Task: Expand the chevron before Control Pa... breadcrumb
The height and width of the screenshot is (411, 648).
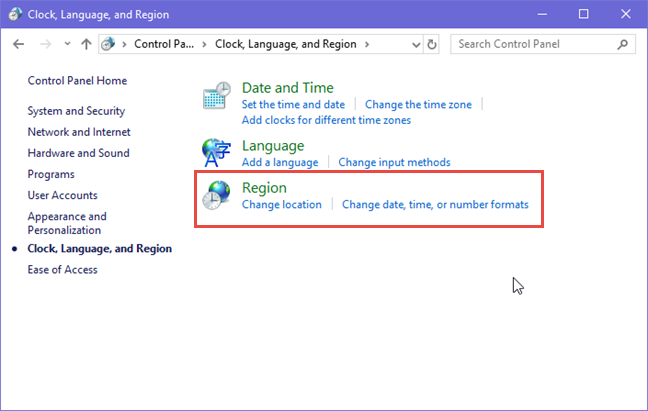Action: (124, 44)
